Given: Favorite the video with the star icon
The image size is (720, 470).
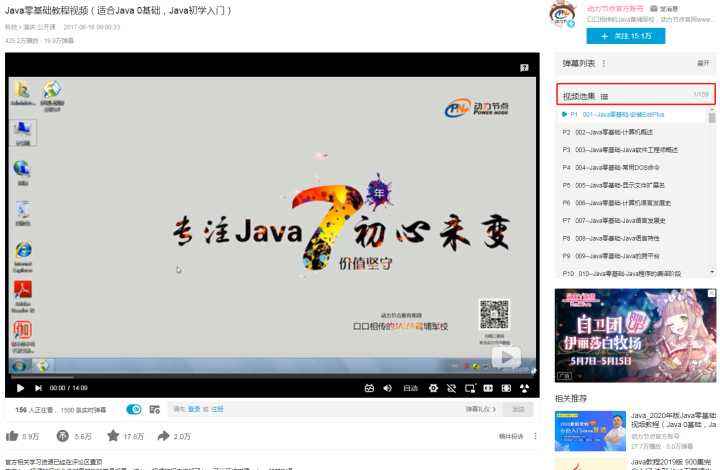Looking at the screenshot, I should 113,436.
